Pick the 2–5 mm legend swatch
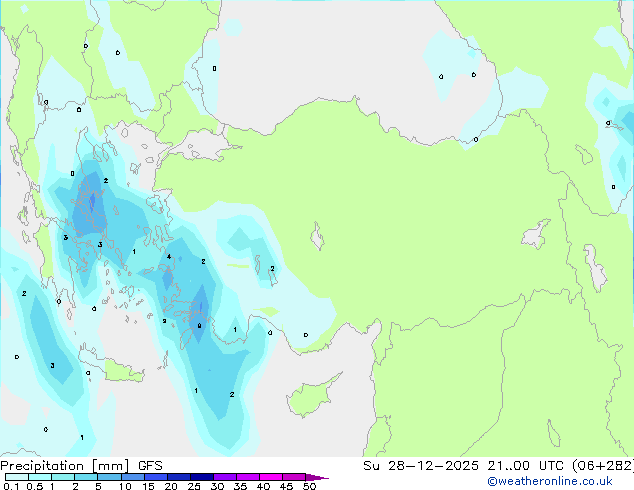The image size is (634, 490). 86,477
